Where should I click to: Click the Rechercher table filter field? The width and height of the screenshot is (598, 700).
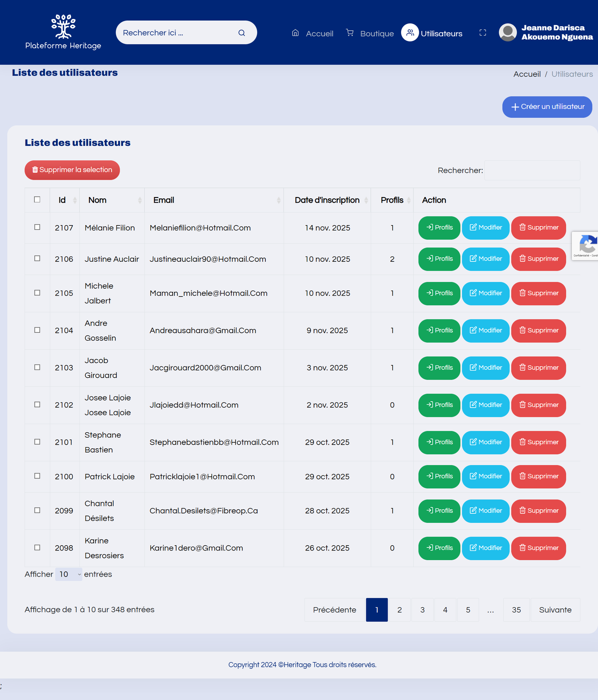pyautogui.click(x=532, y=171)
